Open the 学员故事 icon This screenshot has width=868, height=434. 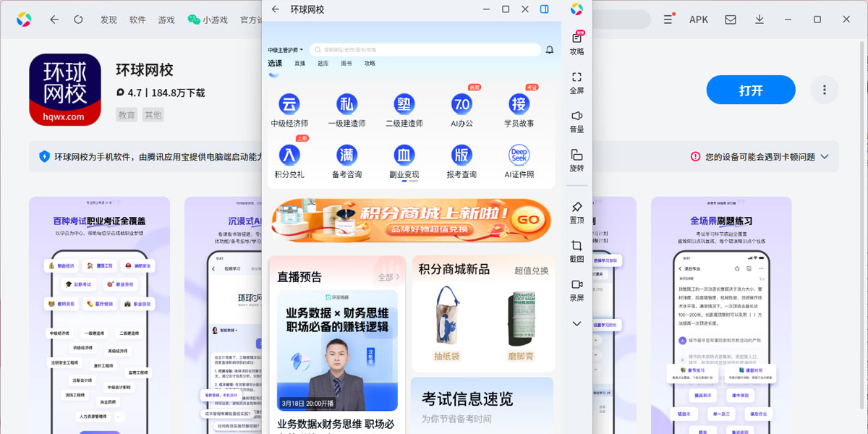[519, 111]
